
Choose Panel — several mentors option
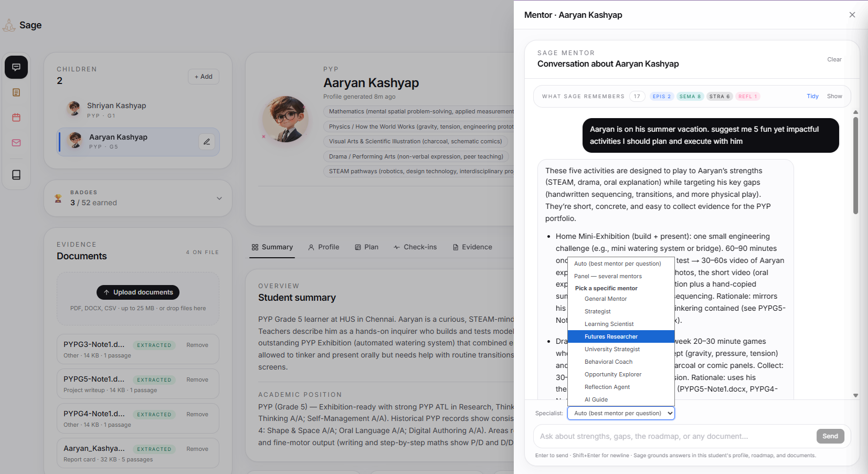pyautogui.click(x=621, y=276)
